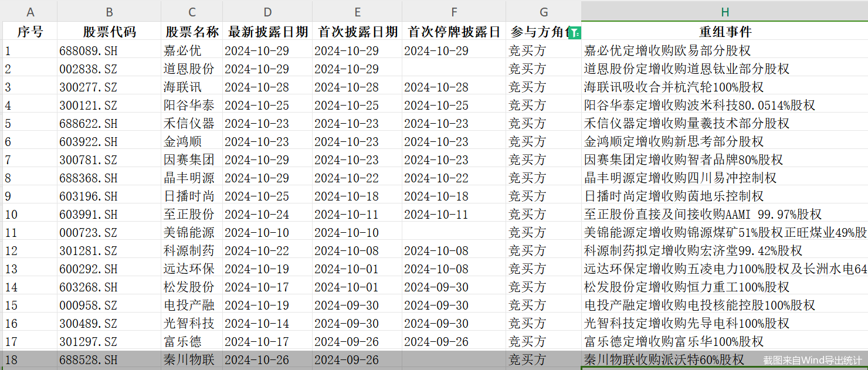
Task: Click the empty 首次停牌披露日 cell for 美锦能源
Action: point(454,233)
